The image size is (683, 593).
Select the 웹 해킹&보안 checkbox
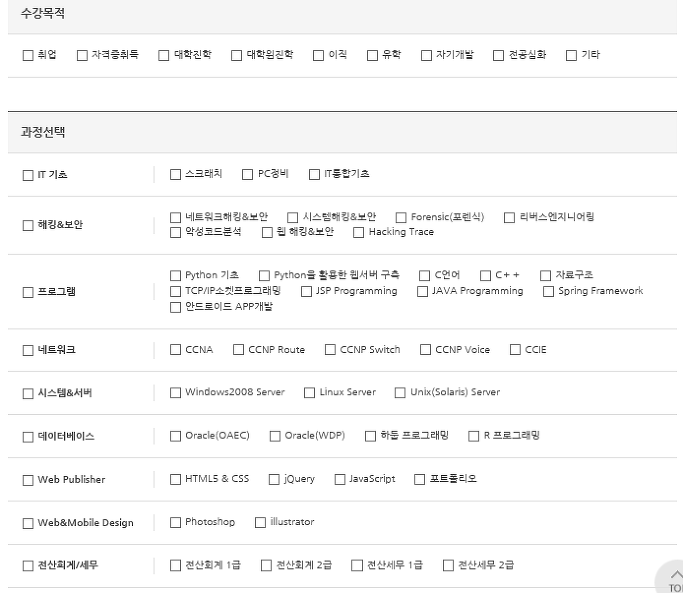267,232
